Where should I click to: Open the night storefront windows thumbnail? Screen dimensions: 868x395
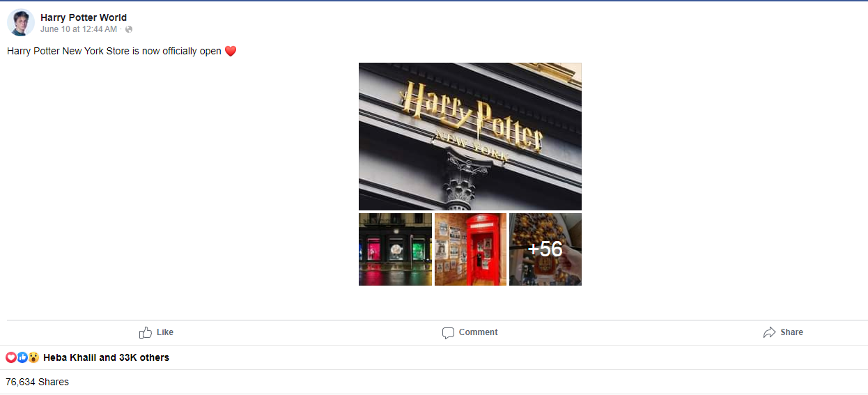pos(395,249)
